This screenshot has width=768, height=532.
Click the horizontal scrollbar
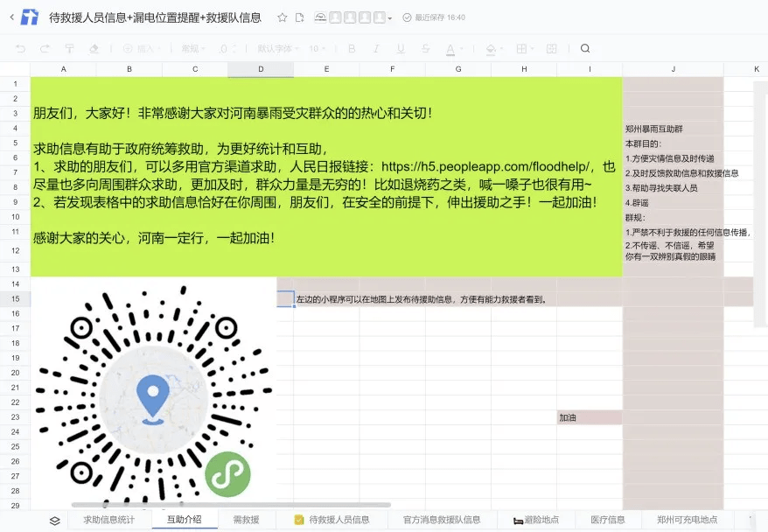pyautogui.click(x=231, y=505)
